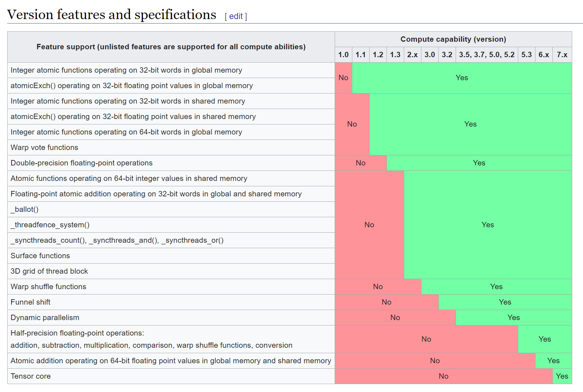This screenshot has height=392, width=583.
Task: Select the 1.1 column header
Action: 361,54
